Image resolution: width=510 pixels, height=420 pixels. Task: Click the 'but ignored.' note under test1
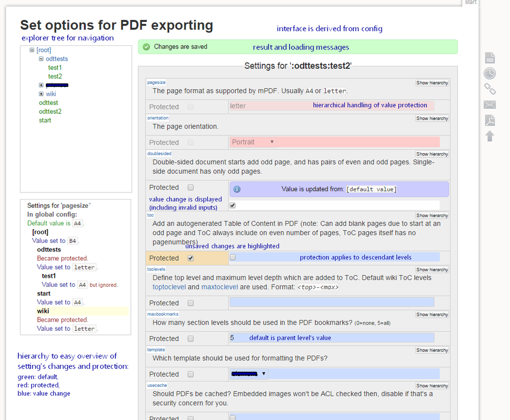click(104, 285)
